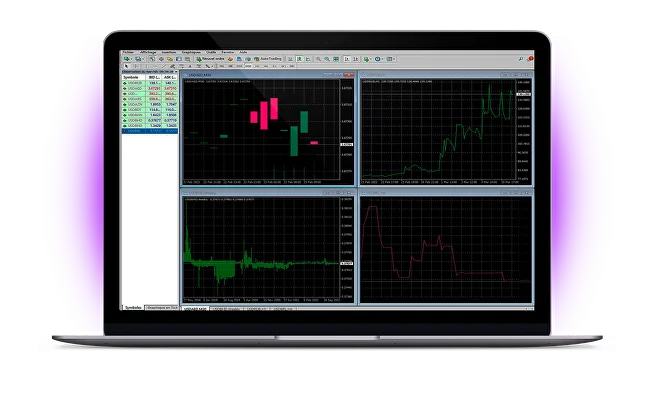This screenshot has height=393, width=655.
Task: Expand the indicators dropdown arrow
Action: [371, 59]
